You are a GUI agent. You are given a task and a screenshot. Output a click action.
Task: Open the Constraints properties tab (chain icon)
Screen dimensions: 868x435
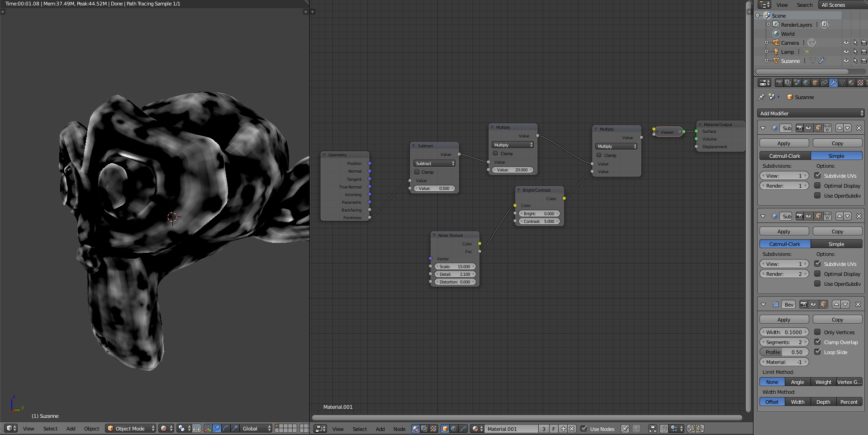coord(824,83)
